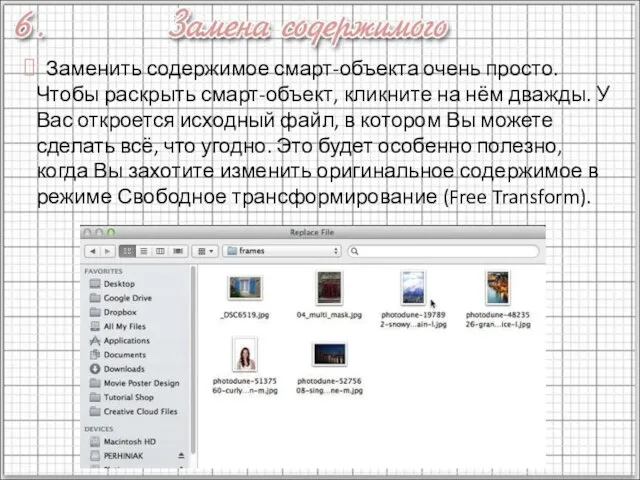
Task: Switch to column view mode
Action: [160, 251]
